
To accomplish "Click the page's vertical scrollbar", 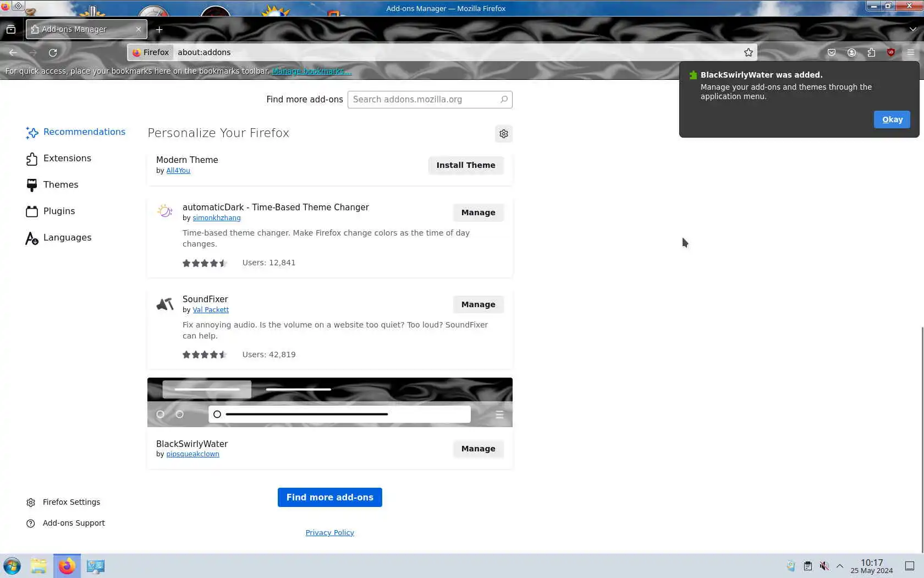I will [922, 439].
